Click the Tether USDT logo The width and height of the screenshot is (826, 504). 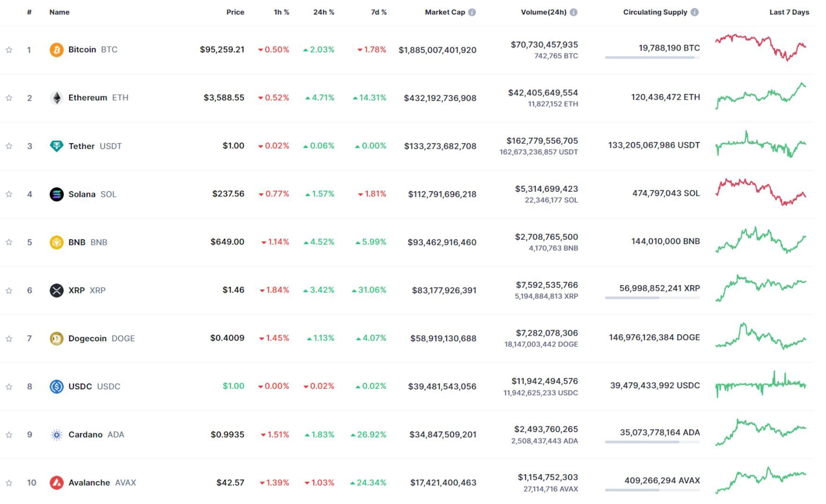[56, 146]
